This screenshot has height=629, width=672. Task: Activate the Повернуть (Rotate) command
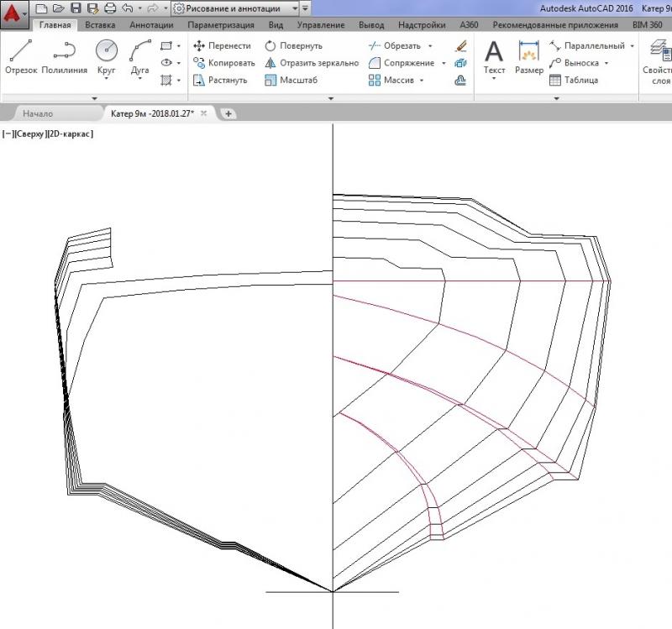(293, 45)
